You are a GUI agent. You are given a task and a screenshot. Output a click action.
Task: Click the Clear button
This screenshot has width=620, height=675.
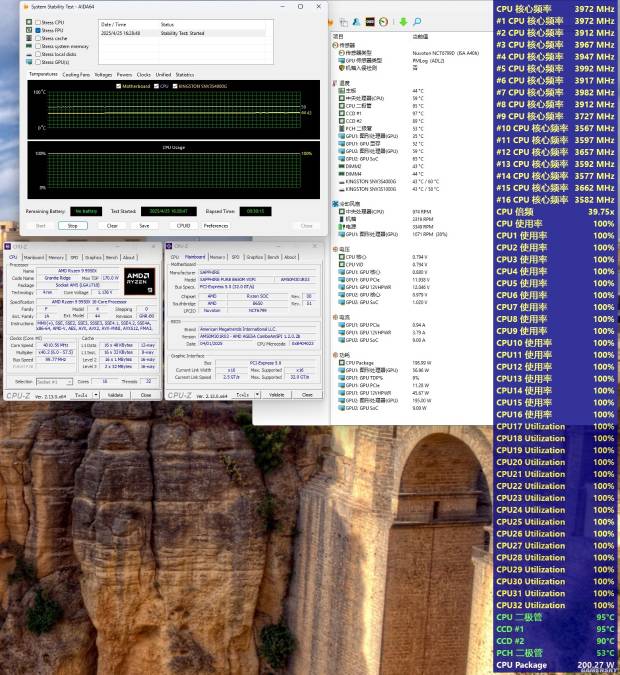[112, 226]
